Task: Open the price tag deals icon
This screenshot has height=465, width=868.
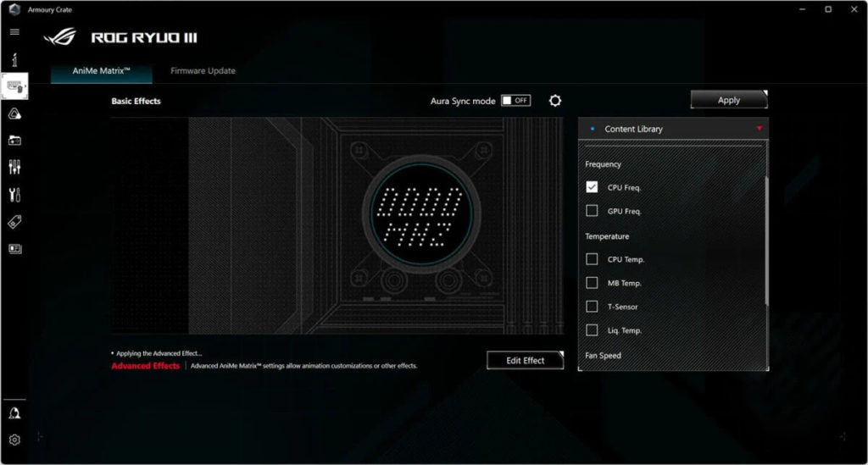Action: pos(14,222)
